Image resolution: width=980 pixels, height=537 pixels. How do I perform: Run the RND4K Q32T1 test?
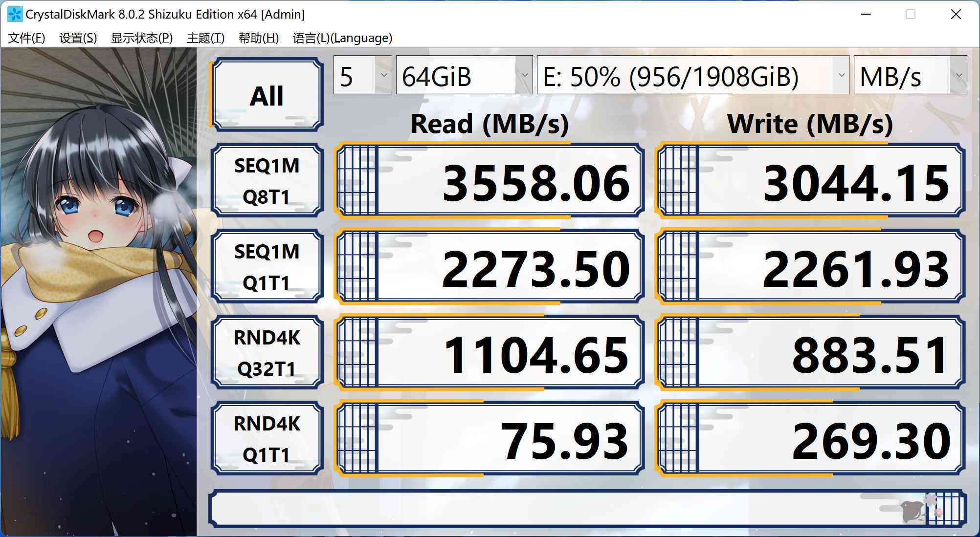pyautogui.click(x=267, y=353)
